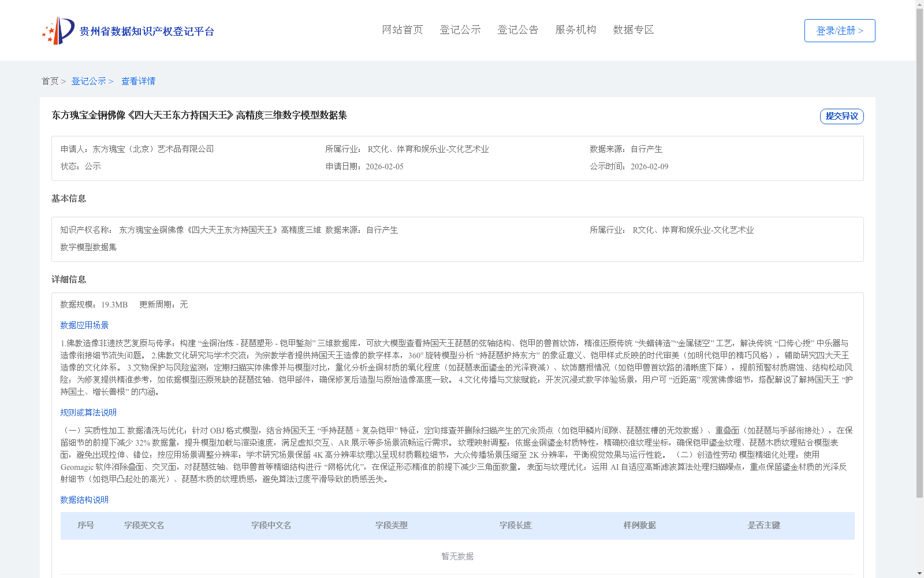
Task: Click the dataset title heading
Action: click(199, 115)
